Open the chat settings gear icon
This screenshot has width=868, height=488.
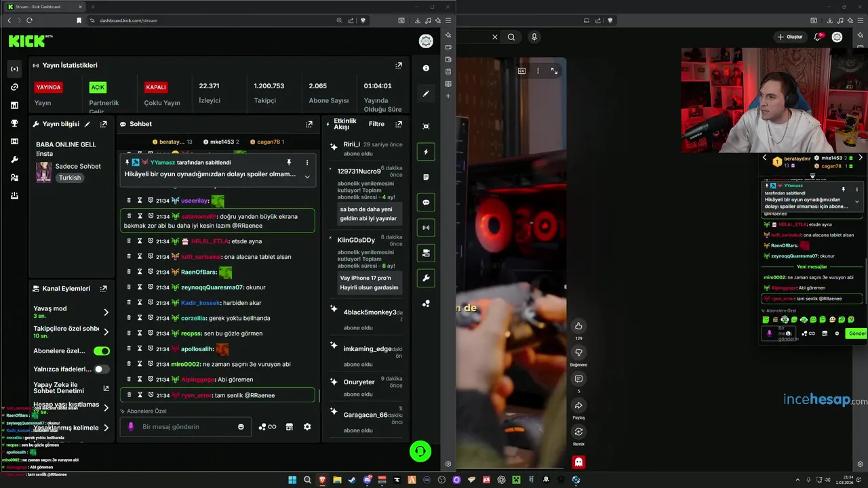pos(307,427)
